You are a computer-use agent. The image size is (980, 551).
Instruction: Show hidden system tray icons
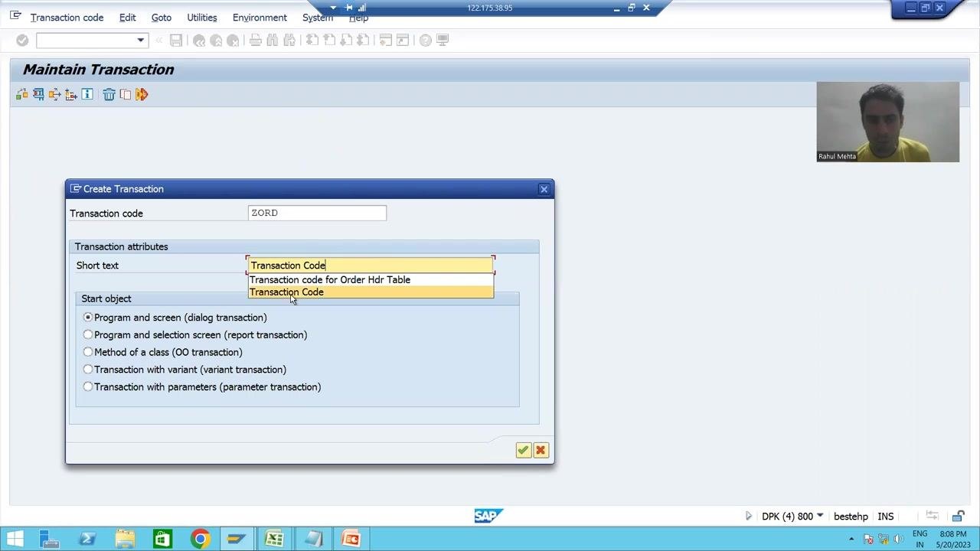click(x=851, y=539)
